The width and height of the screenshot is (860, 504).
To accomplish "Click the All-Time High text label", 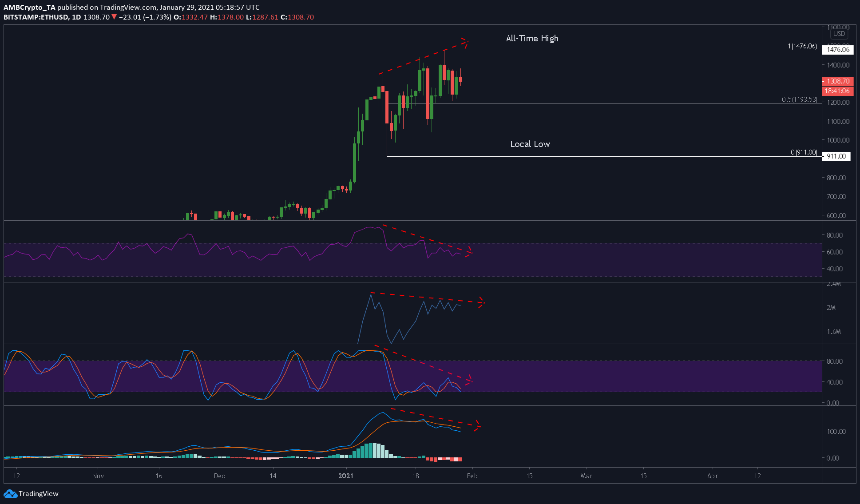I will click(x=532, y=39).
